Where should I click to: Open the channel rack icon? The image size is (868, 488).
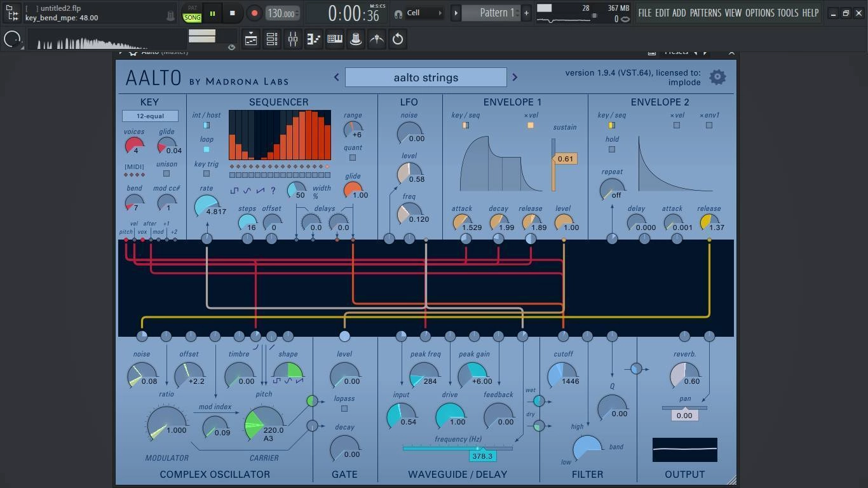[x=272, y=39]
